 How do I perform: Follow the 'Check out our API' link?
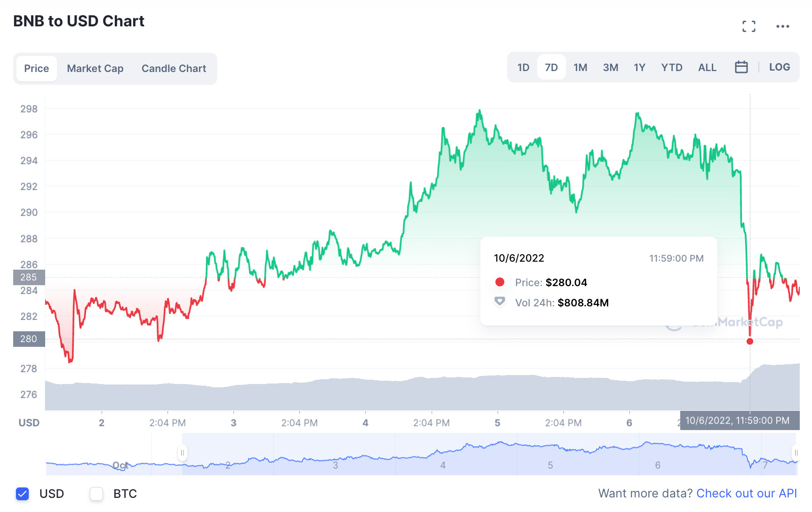(x=747, y=493)
